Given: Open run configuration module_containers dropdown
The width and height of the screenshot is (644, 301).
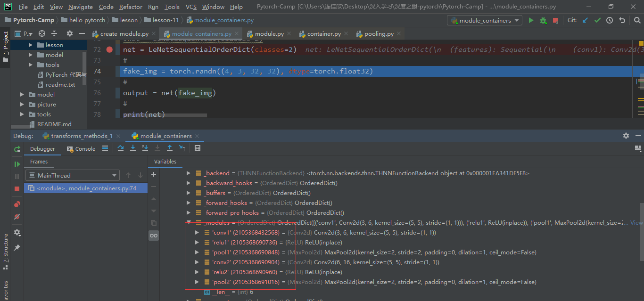Looking at the screenshot, I should (x=485, y=20).
